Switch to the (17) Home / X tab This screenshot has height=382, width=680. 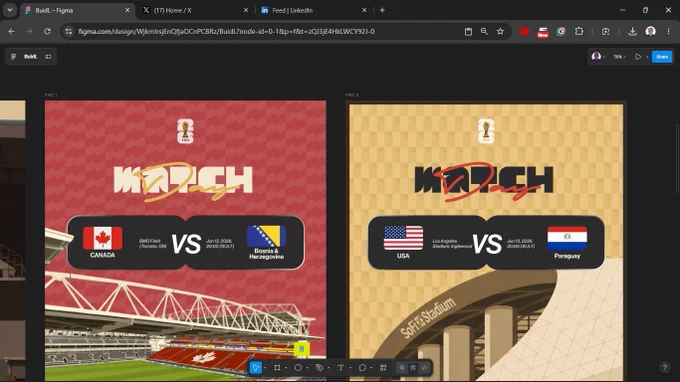point(195,10)
